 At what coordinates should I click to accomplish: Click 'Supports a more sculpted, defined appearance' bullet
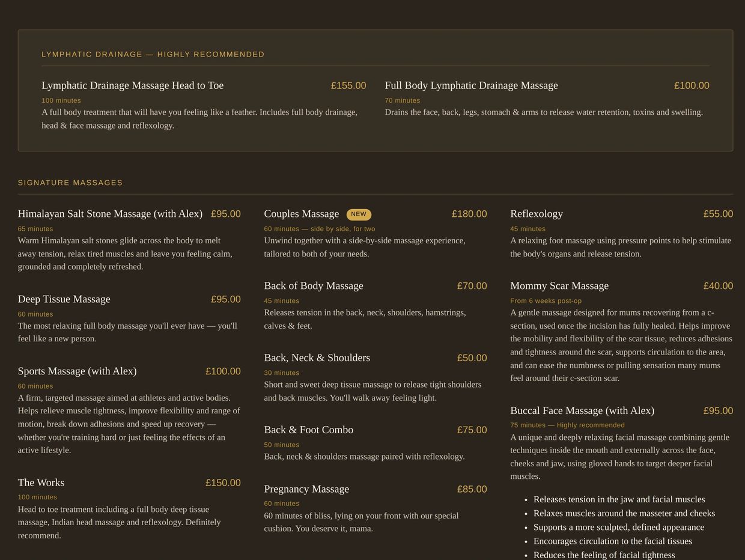pyautogui.click(x=619, y=528)
